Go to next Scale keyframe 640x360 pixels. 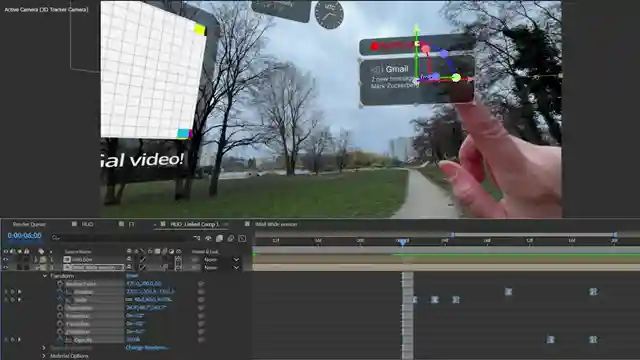[19, 300]
